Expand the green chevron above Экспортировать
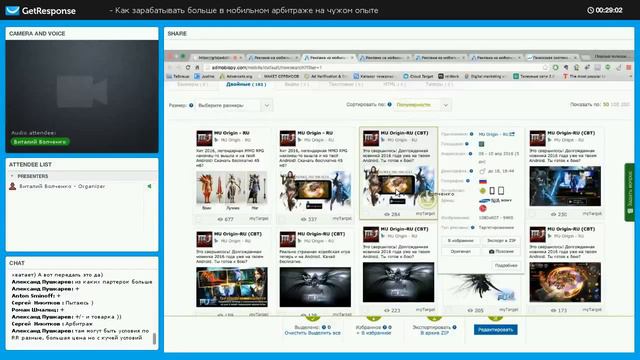This screenshot has height=360, width=640. click(434, 318)
